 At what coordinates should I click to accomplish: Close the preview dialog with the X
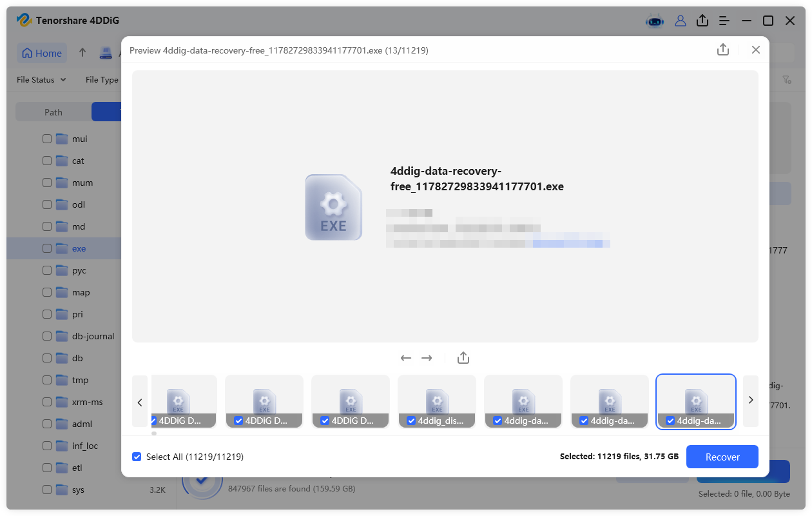tap(756, 50)
